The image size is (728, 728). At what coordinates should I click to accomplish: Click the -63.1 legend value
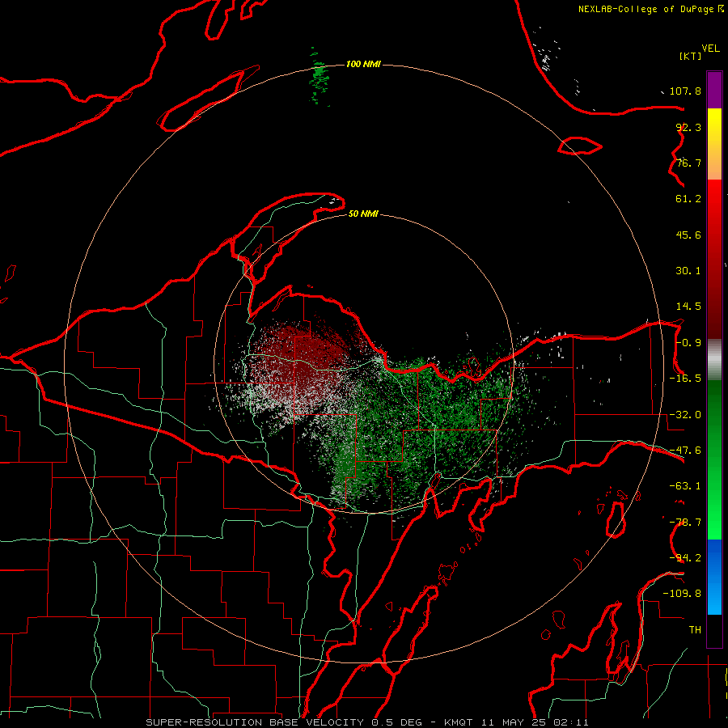685,486
